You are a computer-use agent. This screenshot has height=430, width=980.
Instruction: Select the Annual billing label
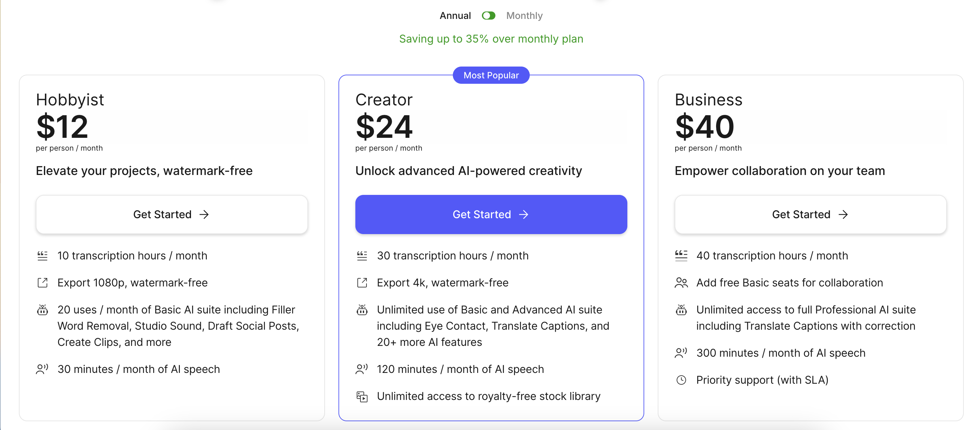455,16
